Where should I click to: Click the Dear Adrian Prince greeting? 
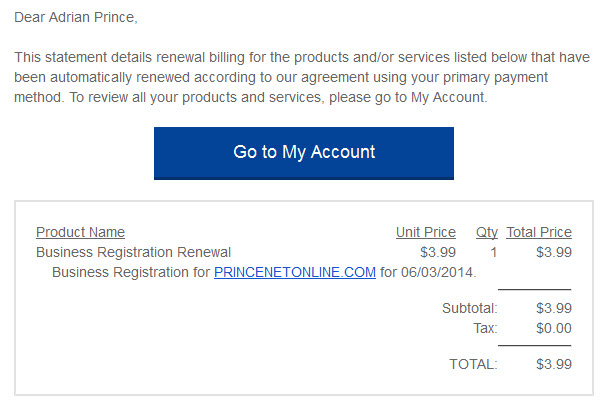76,17
